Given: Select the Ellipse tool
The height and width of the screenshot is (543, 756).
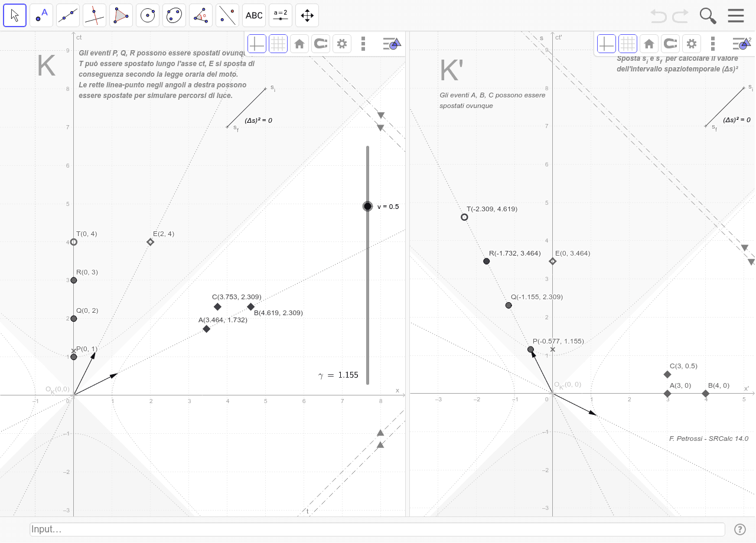Looking at the screenshot, I should point(174,15).
